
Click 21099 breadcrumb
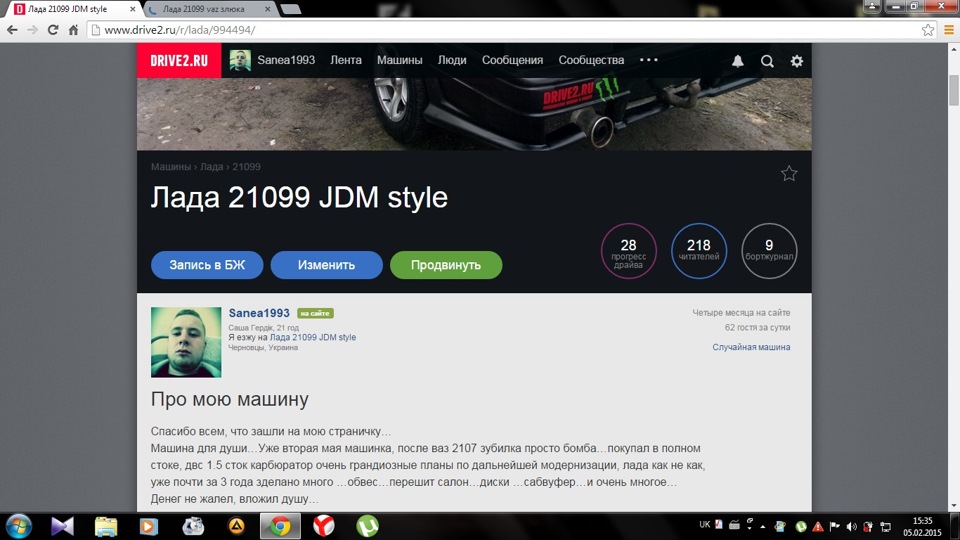pyautogui.click(x=246, y=167)
